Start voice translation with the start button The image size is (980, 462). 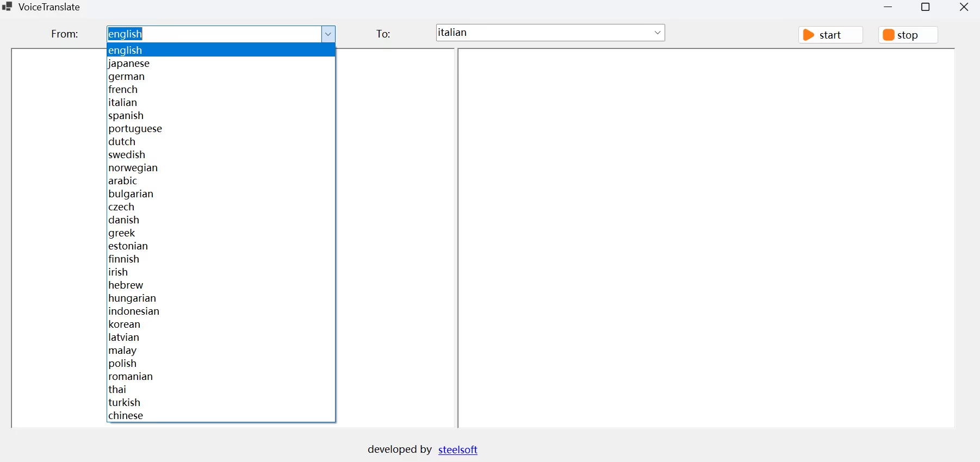[830, 35]
